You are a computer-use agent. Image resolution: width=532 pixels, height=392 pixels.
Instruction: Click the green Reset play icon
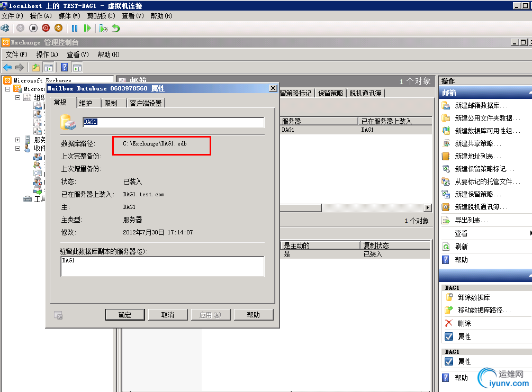[x=87, y=28]
